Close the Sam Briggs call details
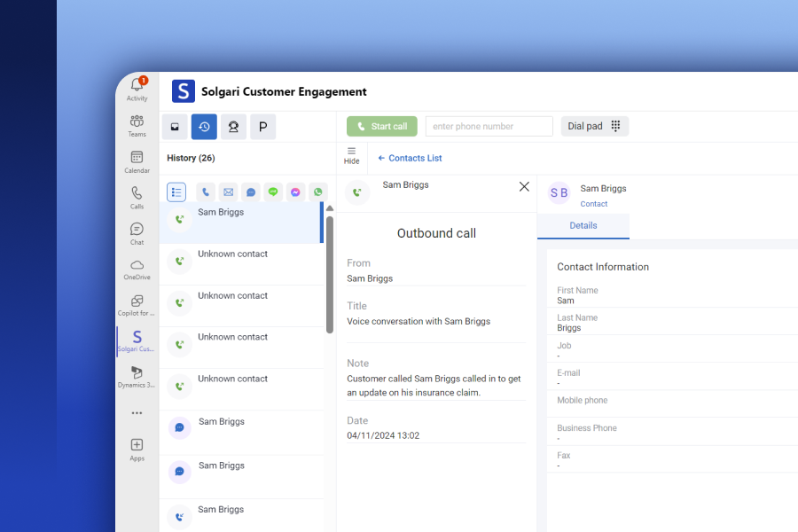 524,187
